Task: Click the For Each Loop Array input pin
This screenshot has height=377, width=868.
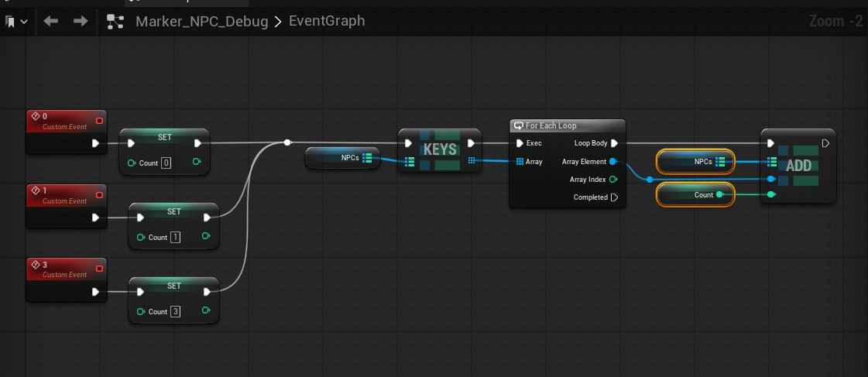Action: (x=520, y=162)
